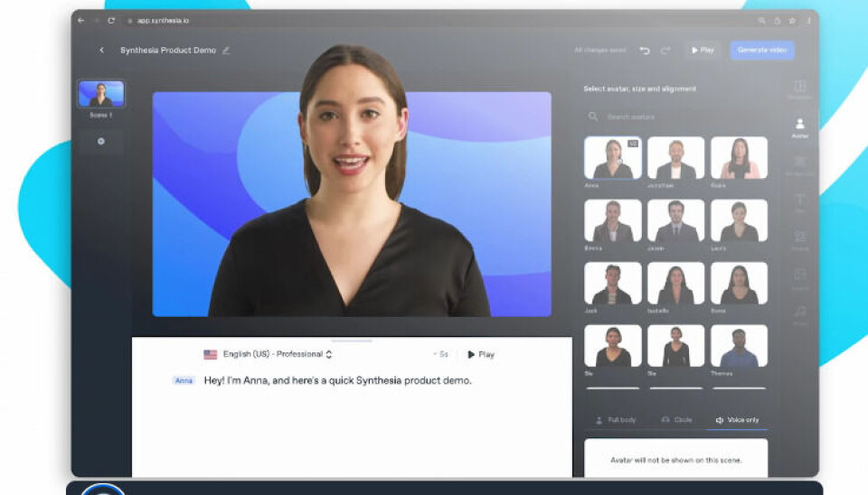Click badge icon on Anna thumbnail
868x495 pixels.
pos(633,144)
